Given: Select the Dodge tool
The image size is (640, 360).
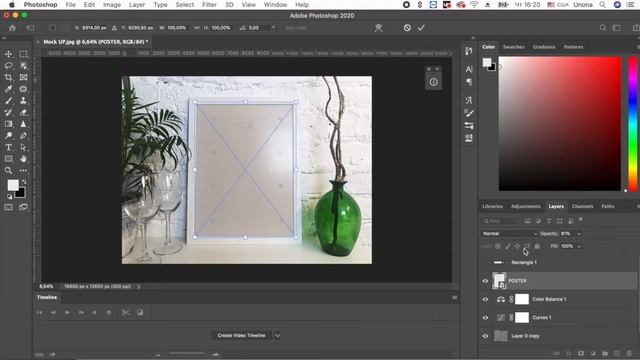Looking at the screenshot, I should click(8, 136).
